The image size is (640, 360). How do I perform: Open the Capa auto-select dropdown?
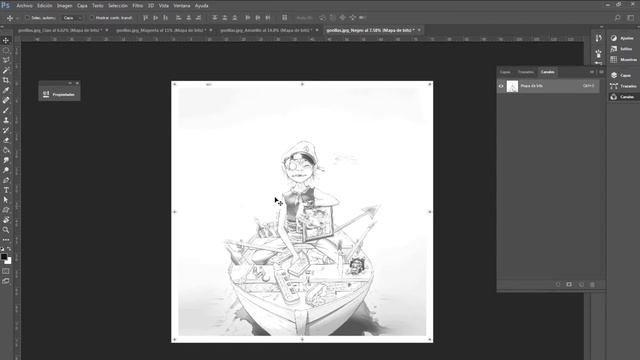(72, 18)
